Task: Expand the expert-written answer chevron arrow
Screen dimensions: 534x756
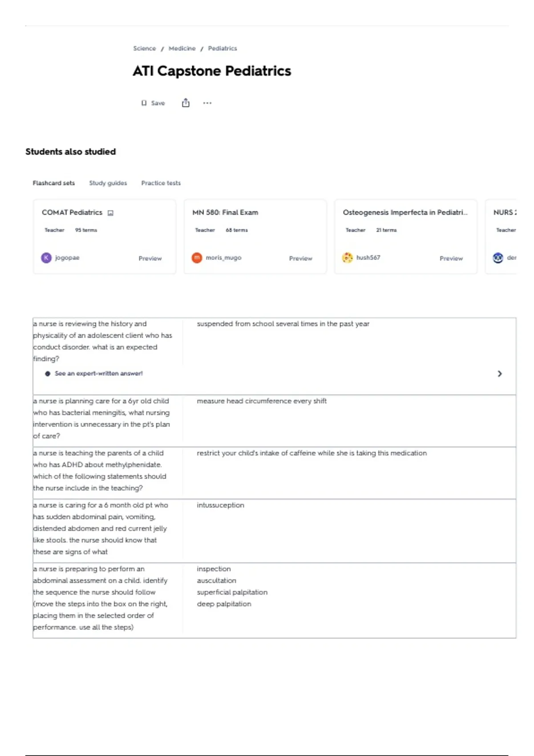Action: click(500, 374)
